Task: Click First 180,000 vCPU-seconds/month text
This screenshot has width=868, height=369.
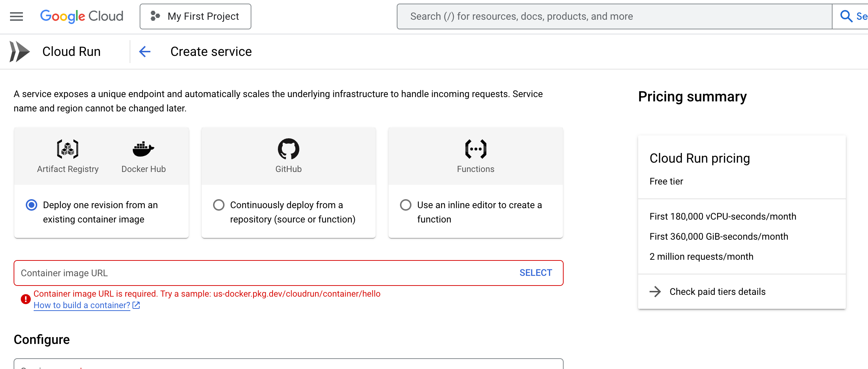Action: (x=723, y=216)
